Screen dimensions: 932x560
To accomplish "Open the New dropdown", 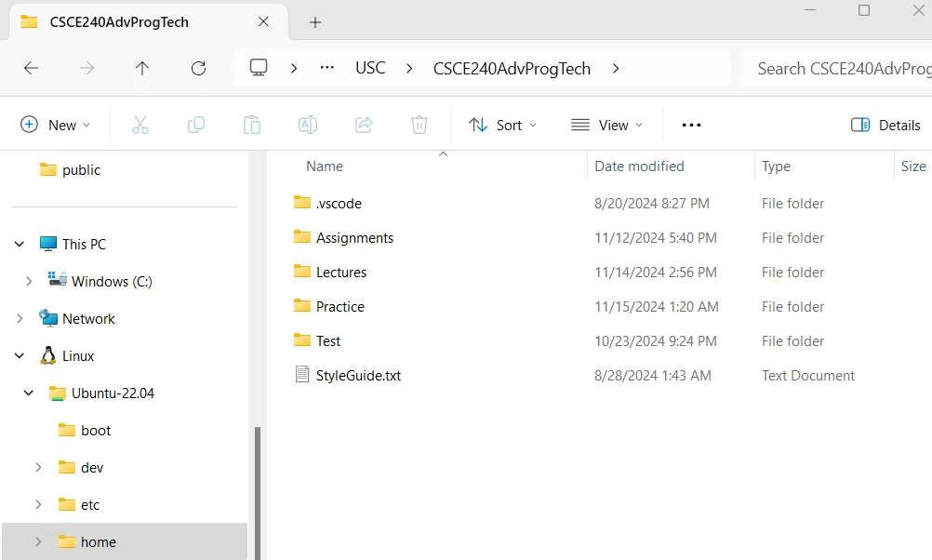I will coord(56,124).
